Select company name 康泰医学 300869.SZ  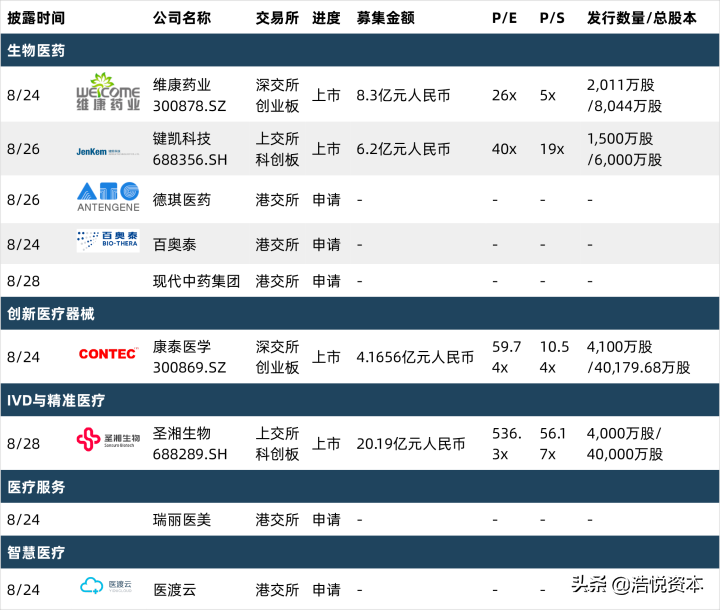190,357
